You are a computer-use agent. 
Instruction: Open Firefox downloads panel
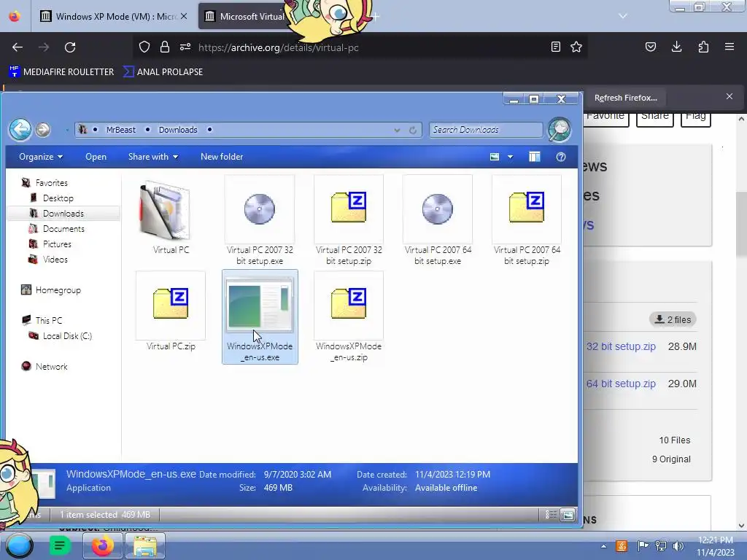[676, 47]
